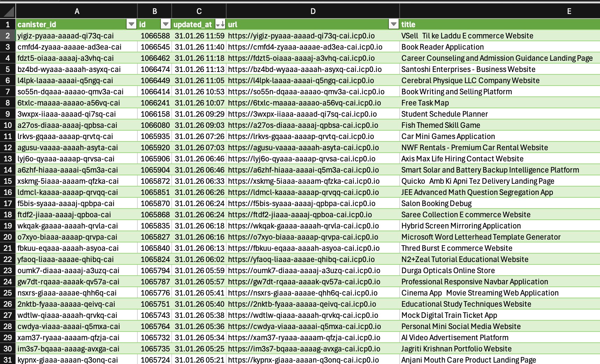Open the url column filter dropdown

tap(393, 24)
